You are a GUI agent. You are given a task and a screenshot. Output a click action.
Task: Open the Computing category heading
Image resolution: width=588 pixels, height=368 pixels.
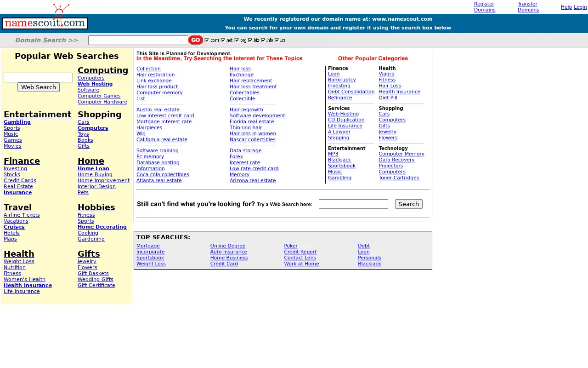pyautogui.click(x=103, y=70)
